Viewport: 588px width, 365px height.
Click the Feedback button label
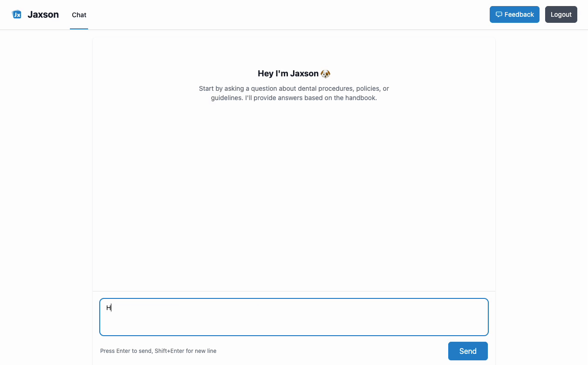click(x=519, y=14)
